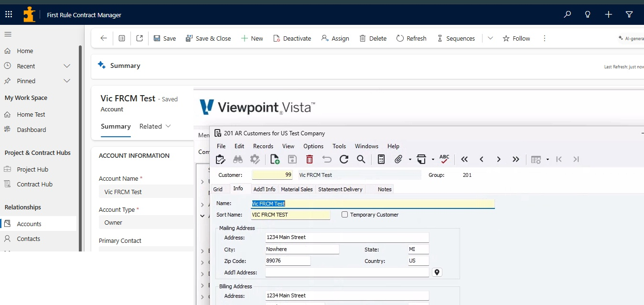Click the Vista printer reports icon
The width and height of the screenshot is (644, 305).
(421, 159)
